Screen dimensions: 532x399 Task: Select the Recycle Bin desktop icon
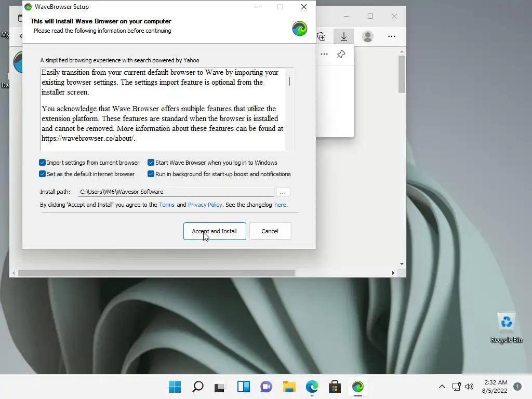click(x=506, y=328)
